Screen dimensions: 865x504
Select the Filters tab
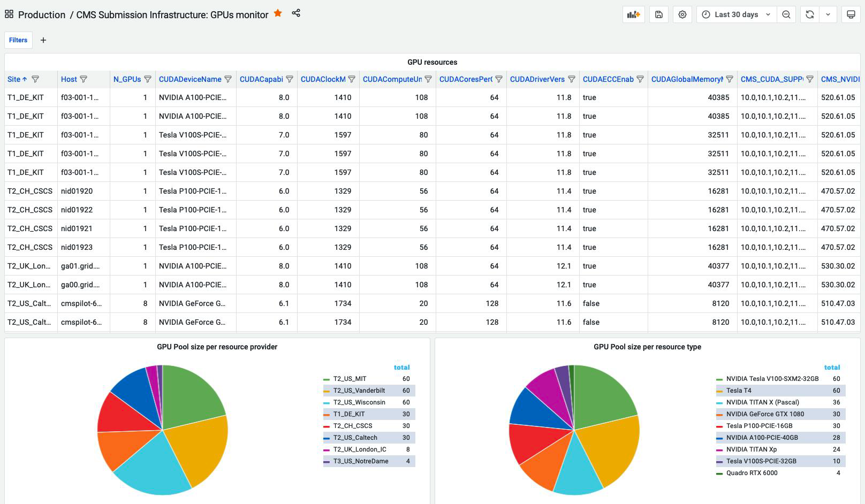[x=18, y=40]
